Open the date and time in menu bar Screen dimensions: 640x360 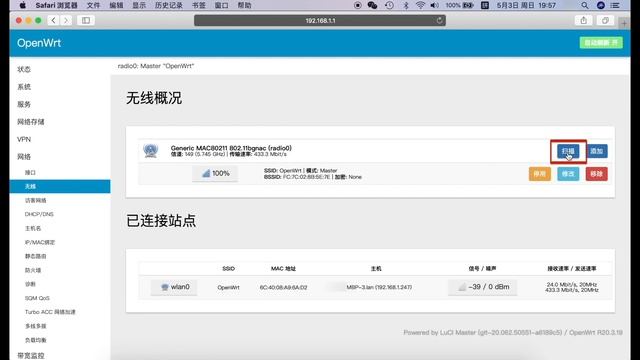coord(526,5)
